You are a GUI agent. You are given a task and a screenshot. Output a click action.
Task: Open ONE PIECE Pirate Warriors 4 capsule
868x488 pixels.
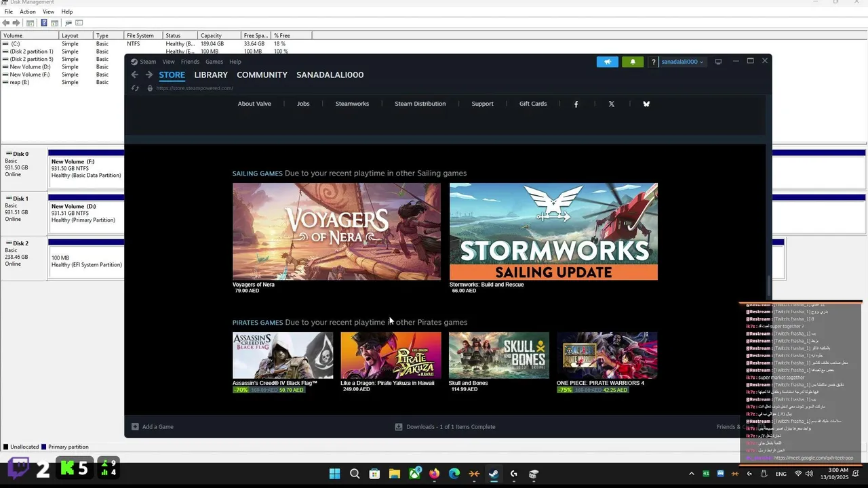click(x=607, y=355)
